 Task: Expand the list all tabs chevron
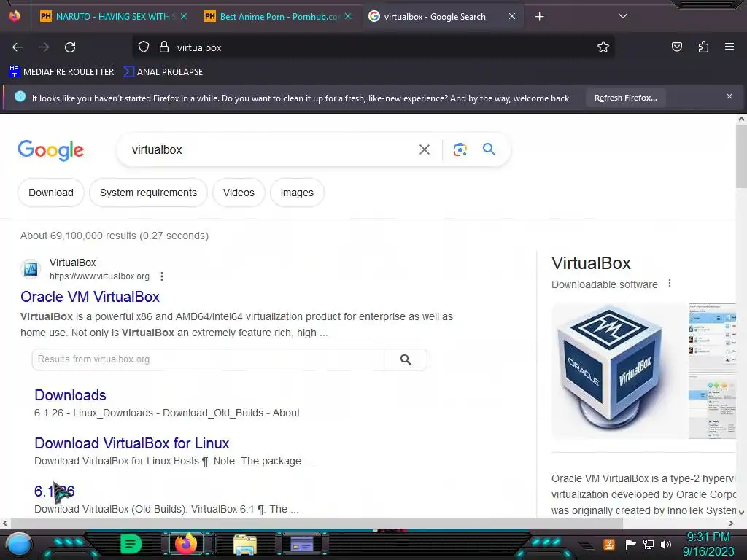click(622, 16)
